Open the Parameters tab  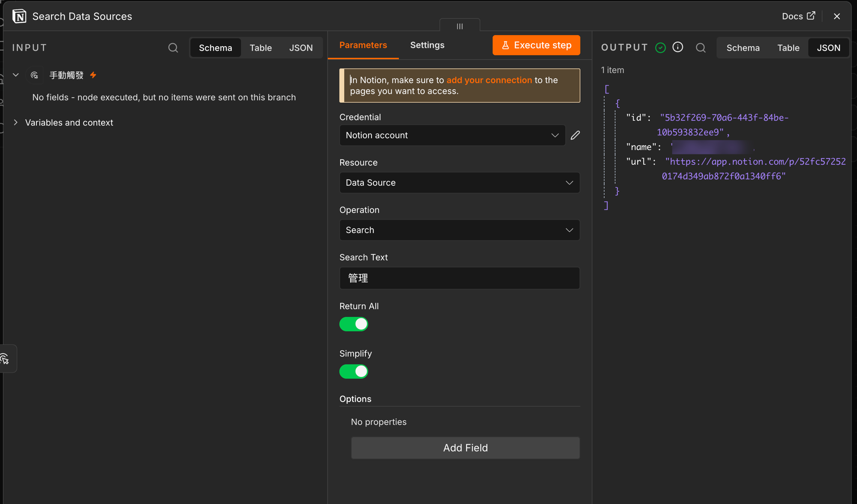click(x=363, y=45)
